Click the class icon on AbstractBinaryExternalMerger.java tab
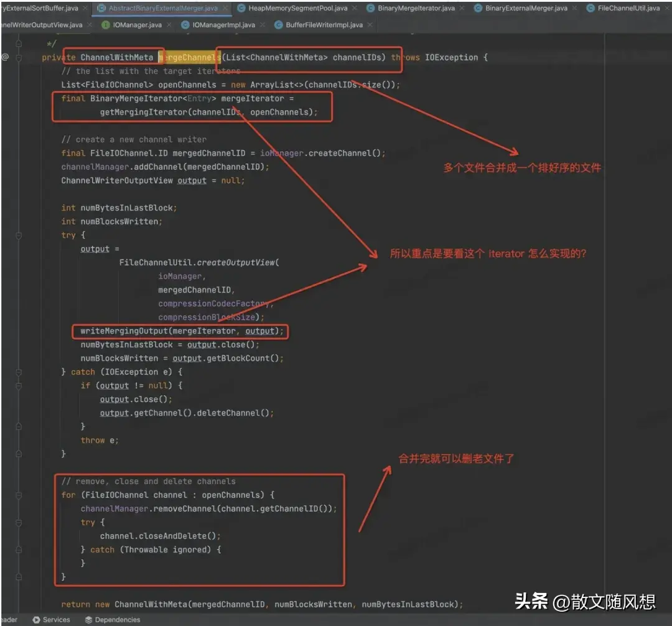Image resolution: width=672 pixels, height=626 pixels. pos(101,8)
